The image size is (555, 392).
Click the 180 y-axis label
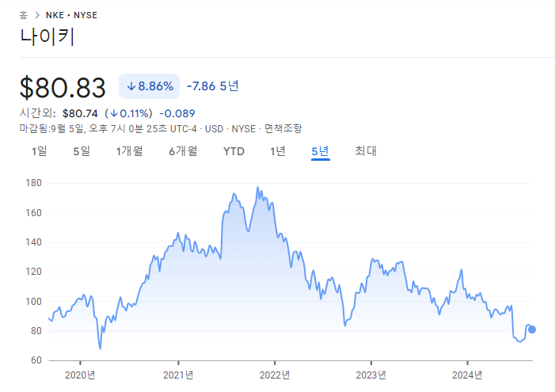(x=33, y=183)
